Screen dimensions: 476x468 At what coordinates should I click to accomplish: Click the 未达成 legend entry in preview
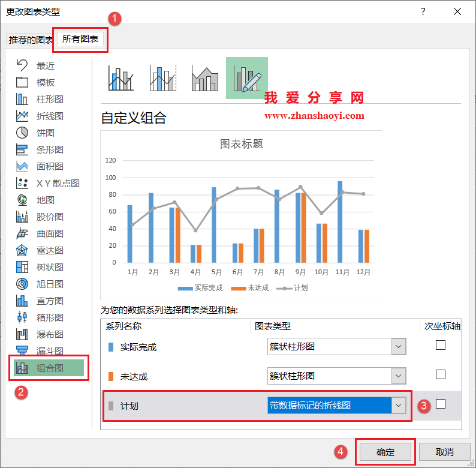[x=250, y=288]
